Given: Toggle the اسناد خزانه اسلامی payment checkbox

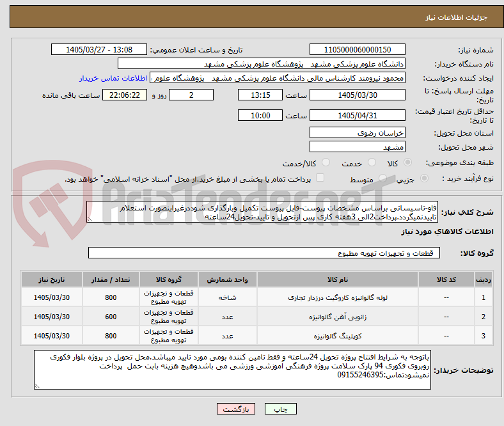Looking at the screenshot, I should (320, 178).
